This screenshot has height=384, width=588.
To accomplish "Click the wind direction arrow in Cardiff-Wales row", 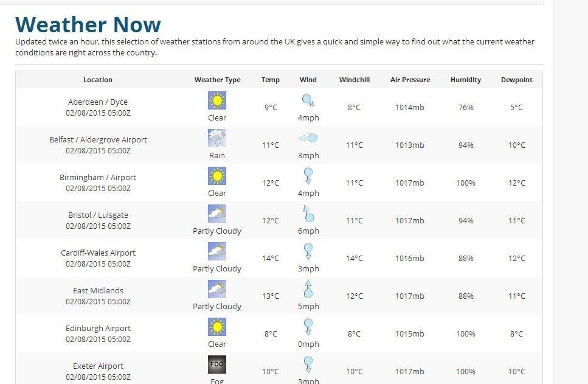I will pos(308,251).
